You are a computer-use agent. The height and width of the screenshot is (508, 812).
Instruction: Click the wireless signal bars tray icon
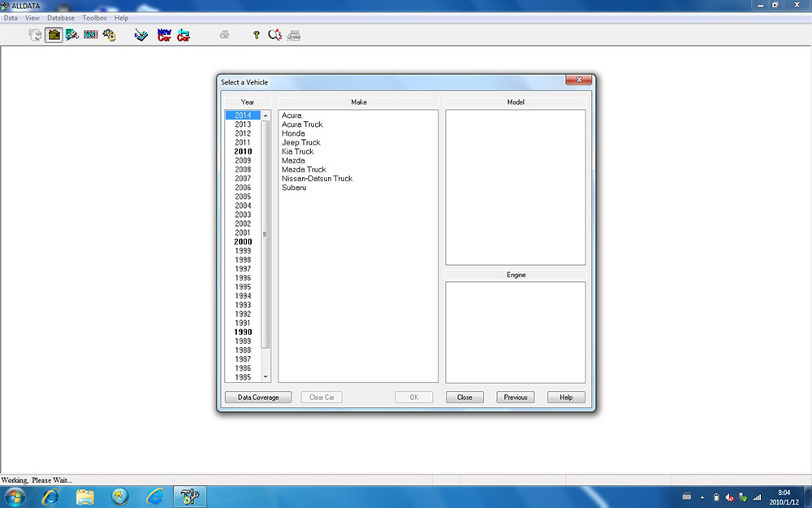coord(757,497)
